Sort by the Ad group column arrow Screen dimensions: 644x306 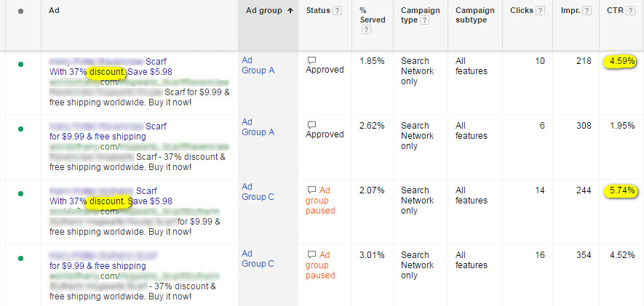click(290, 11)
